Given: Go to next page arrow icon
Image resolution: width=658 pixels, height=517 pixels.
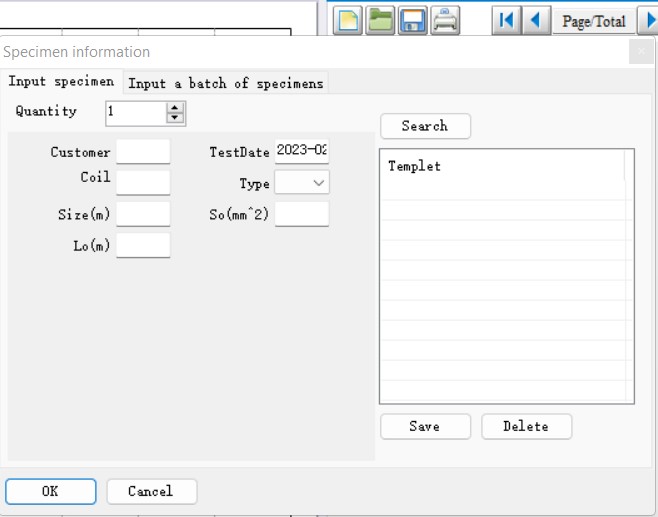Looking at the screenshot, I should (648, 20).
